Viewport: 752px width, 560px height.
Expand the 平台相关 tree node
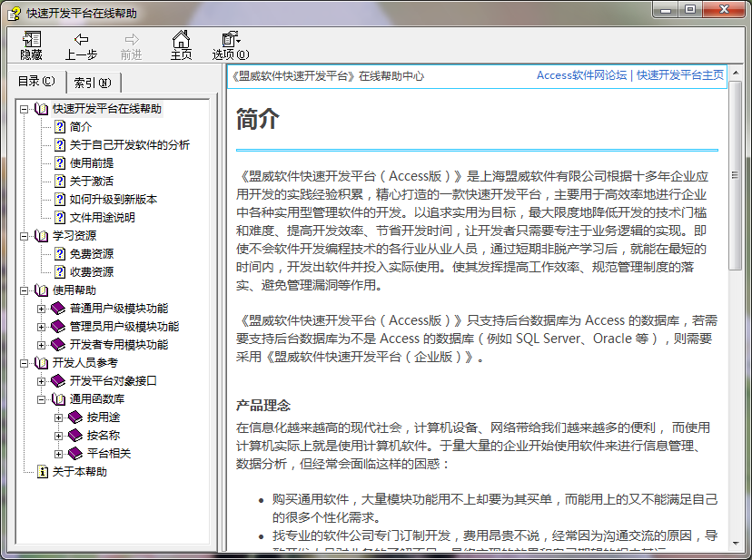[58, 454]
